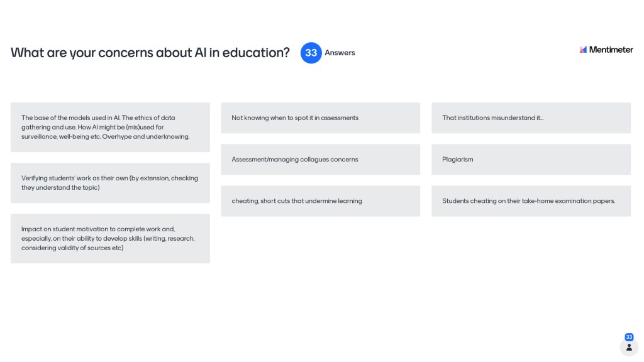
Task: Open the 'base of the models' answer card
Action: (110, 127)
